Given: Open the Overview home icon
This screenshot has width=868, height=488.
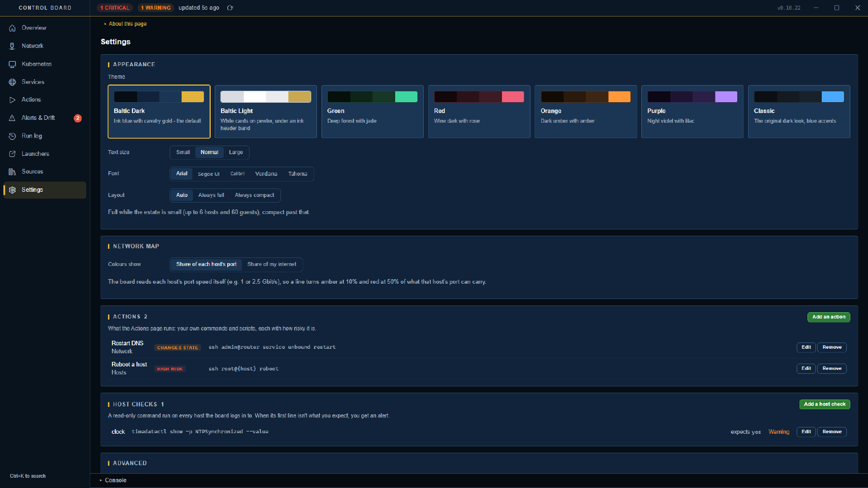Looking at the screenshot, I should [12, 28].
